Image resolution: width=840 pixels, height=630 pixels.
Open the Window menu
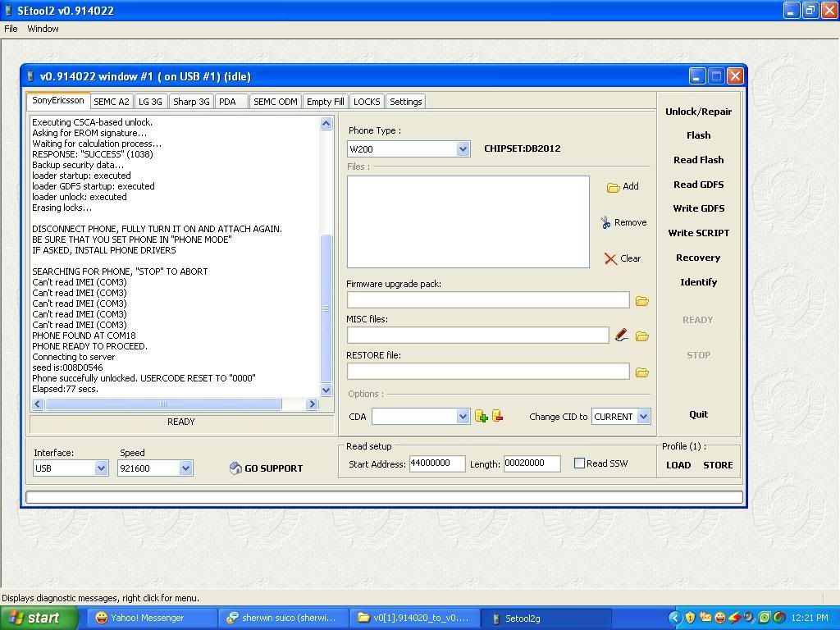tap(43, 29)
